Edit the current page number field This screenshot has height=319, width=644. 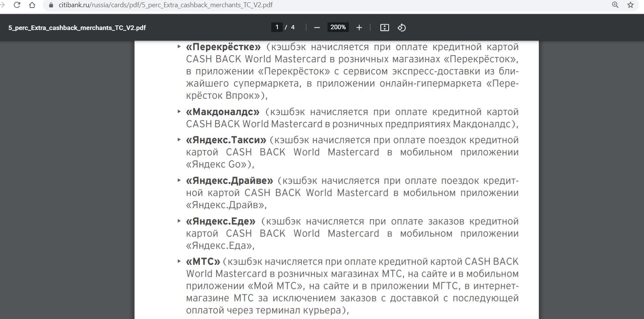pyautogui.click(x=277, y=27)
